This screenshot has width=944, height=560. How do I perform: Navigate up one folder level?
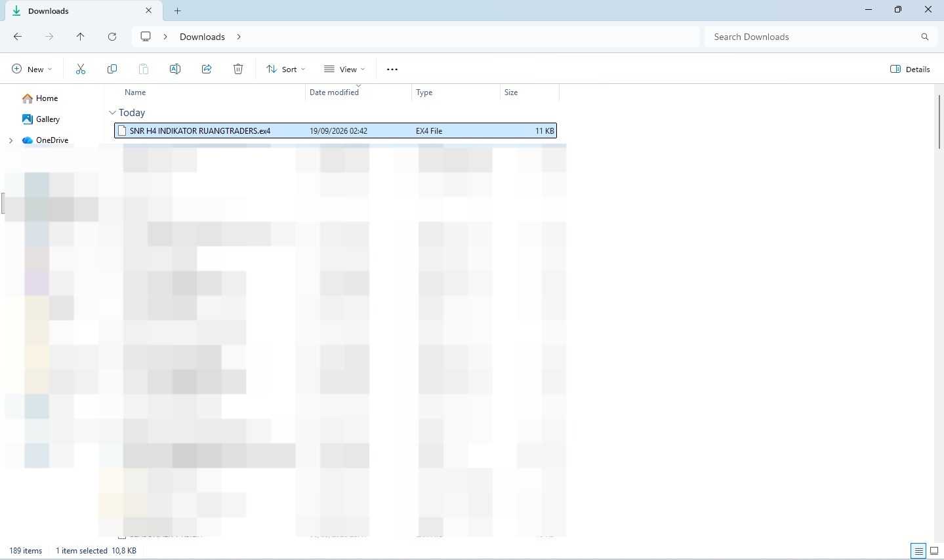point(81,37)
